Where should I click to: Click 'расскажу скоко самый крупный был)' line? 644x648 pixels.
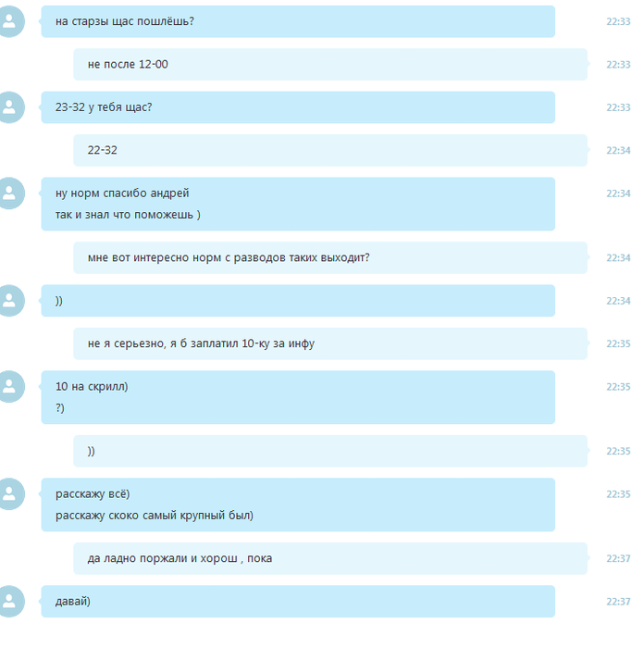coord(155,516)
